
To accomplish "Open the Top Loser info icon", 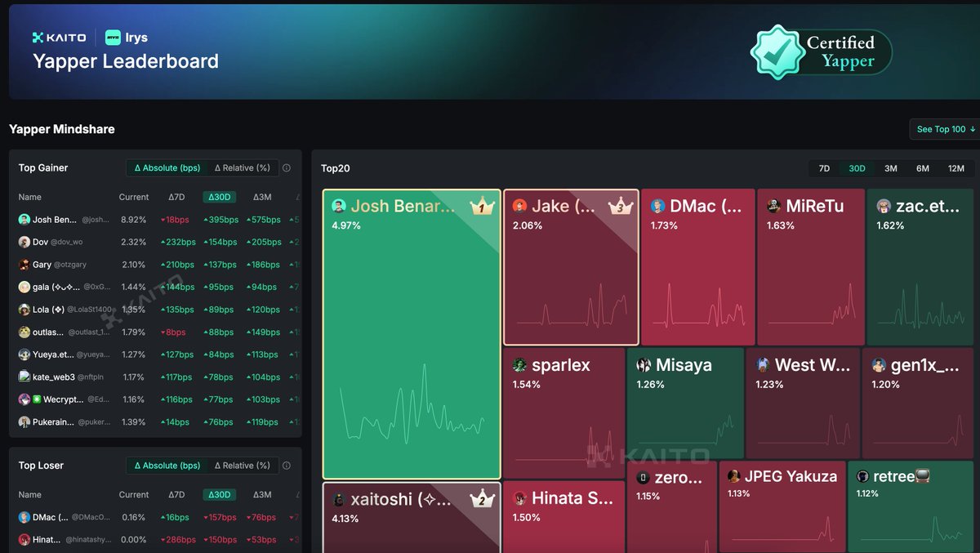I will [287, 466].
